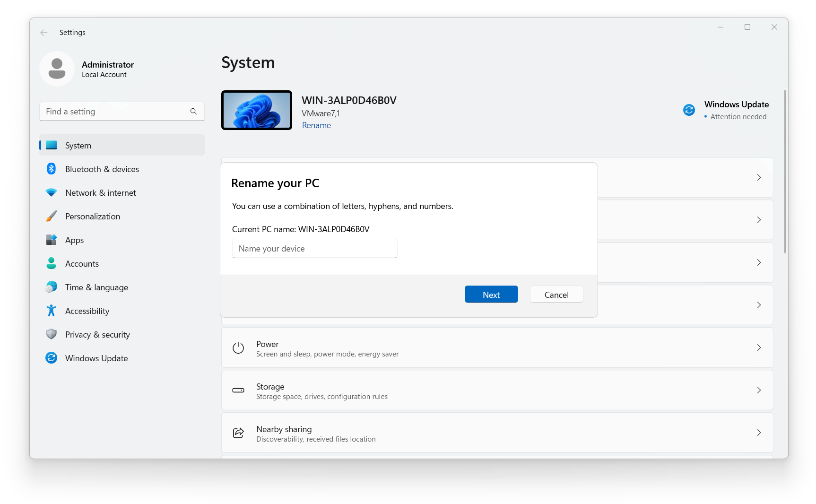The image size is (816, 504).
Task: Click the Network wifi icon
Action: tap(52, 192)
